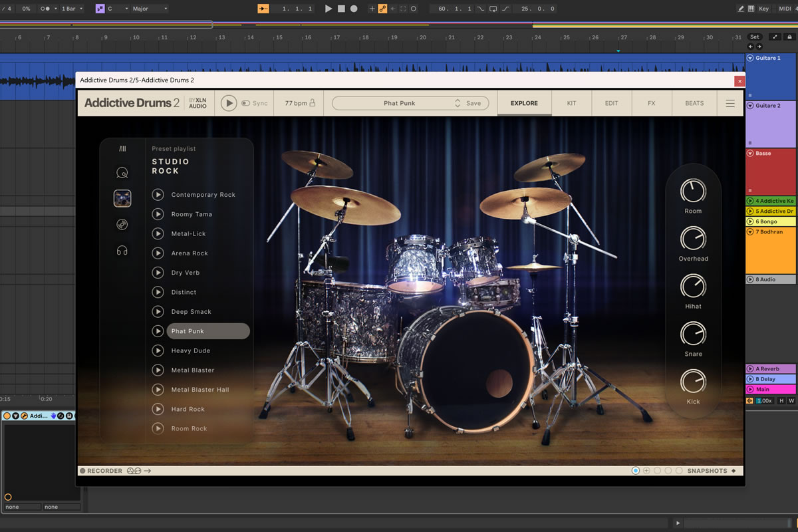Open the Addictive Drums hamburger menu
Image resolution: width=798 pixels, height=532 pixels.
point(730,103)
